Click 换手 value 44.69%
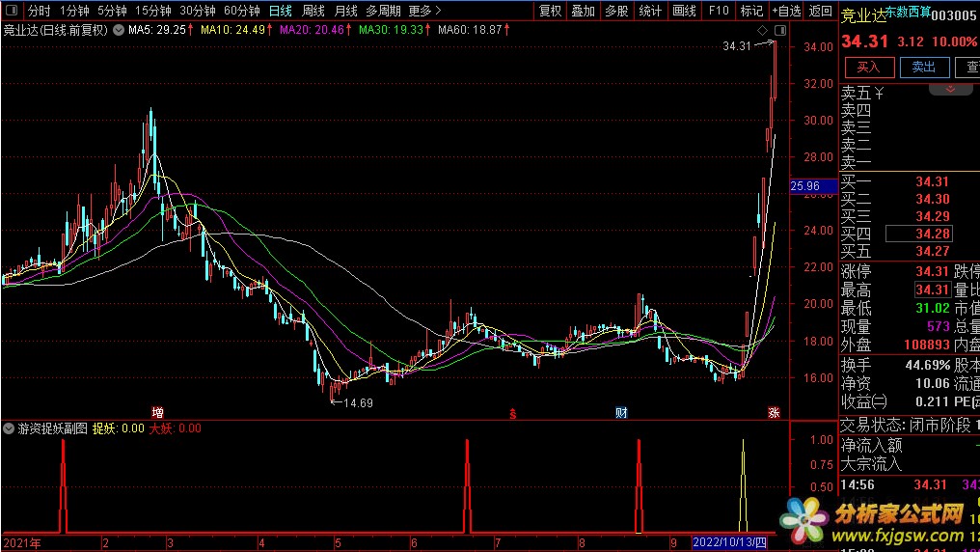 (927, 365)
